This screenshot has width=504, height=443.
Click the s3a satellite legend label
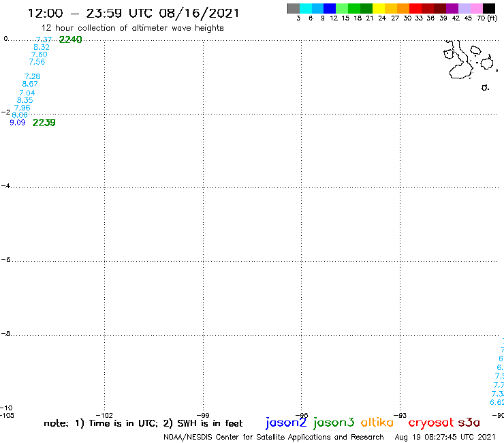pyautogui.click(x=469, y=423)
